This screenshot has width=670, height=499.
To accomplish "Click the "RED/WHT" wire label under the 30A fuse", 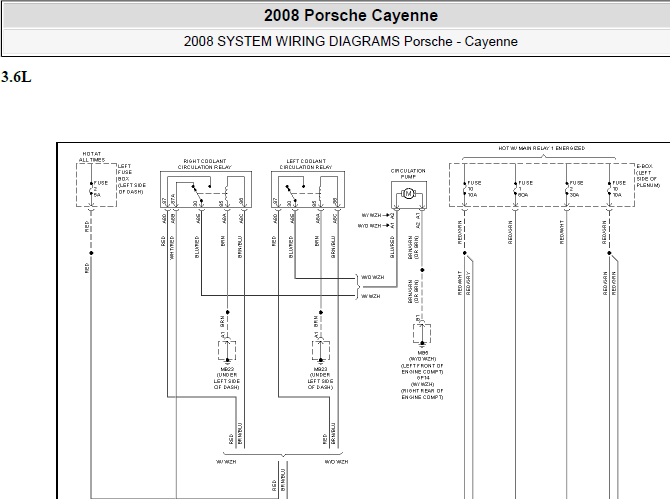I will (x=562, y=232).
